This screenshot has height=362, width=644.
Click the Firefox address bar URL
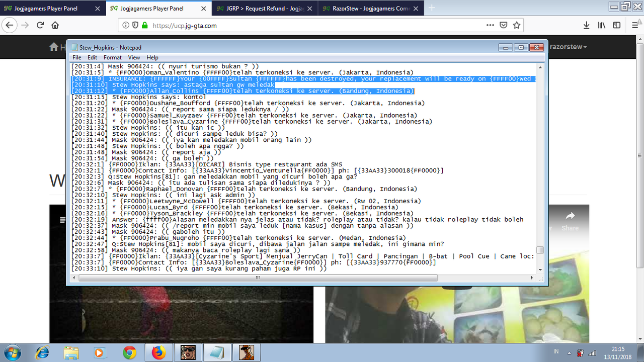point(185,26)
